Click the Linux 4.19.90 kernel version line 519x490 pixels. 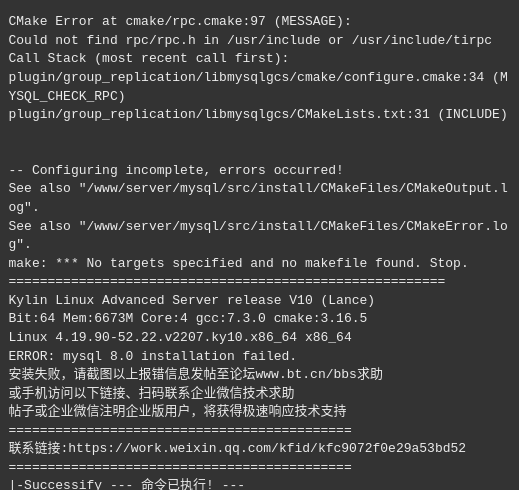click(x=180, y=337)
